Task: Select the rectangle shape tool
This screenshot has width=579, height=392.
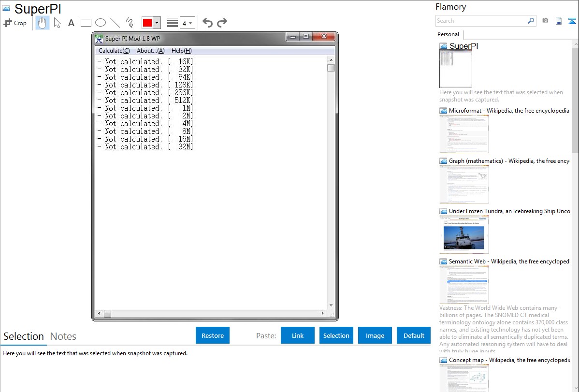Action: [86, 23]
